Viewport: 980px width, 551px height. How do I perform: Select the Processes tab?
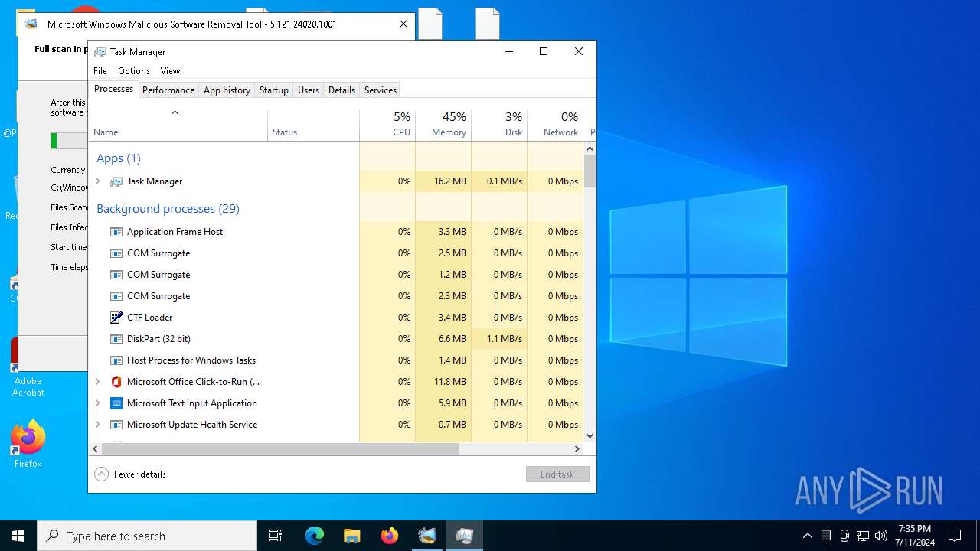click(x=113, y=89)
